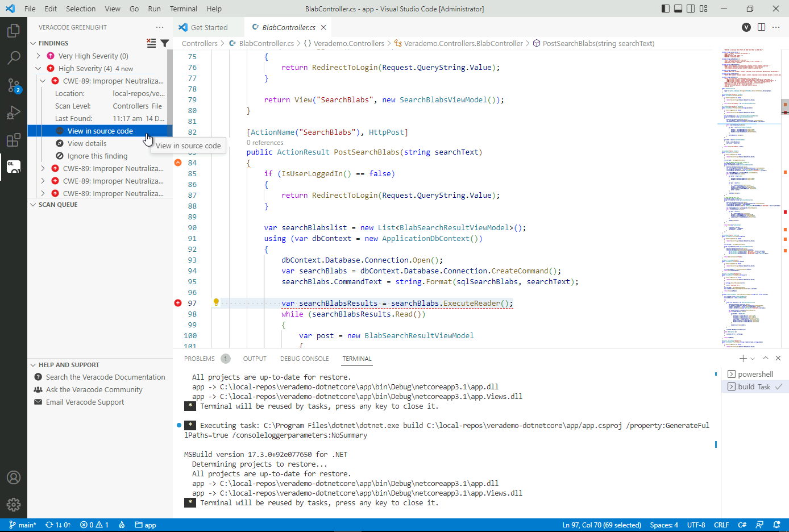Click the app folder in status bar
The height and width of the screenshot is (532, 789).
146,525
